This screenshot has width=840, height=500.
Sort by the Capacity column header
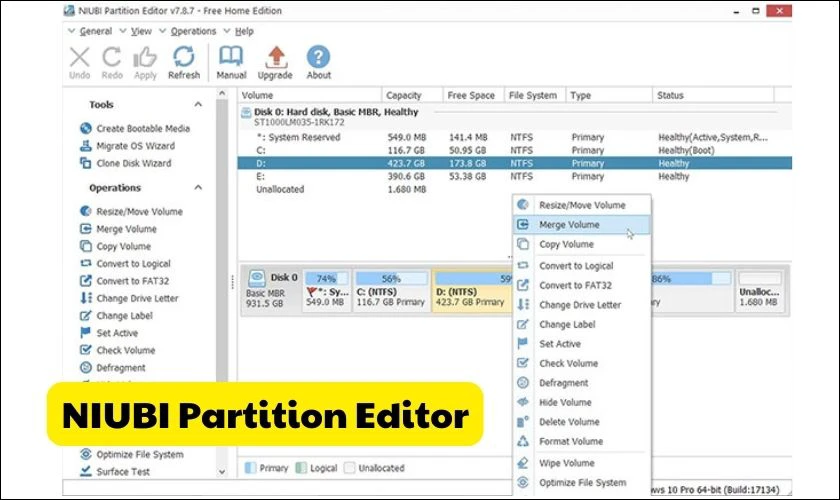click(x=412, y=95)
